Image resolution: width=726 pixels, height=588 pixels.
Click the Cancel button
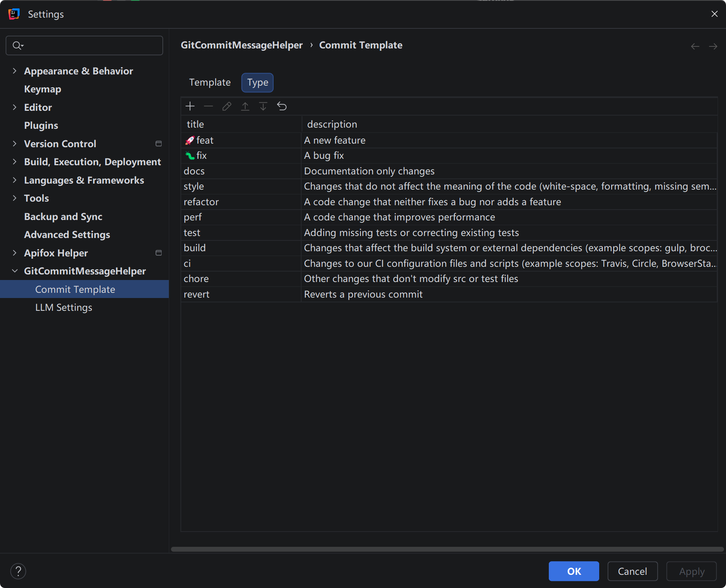click(x=632, y=571)
